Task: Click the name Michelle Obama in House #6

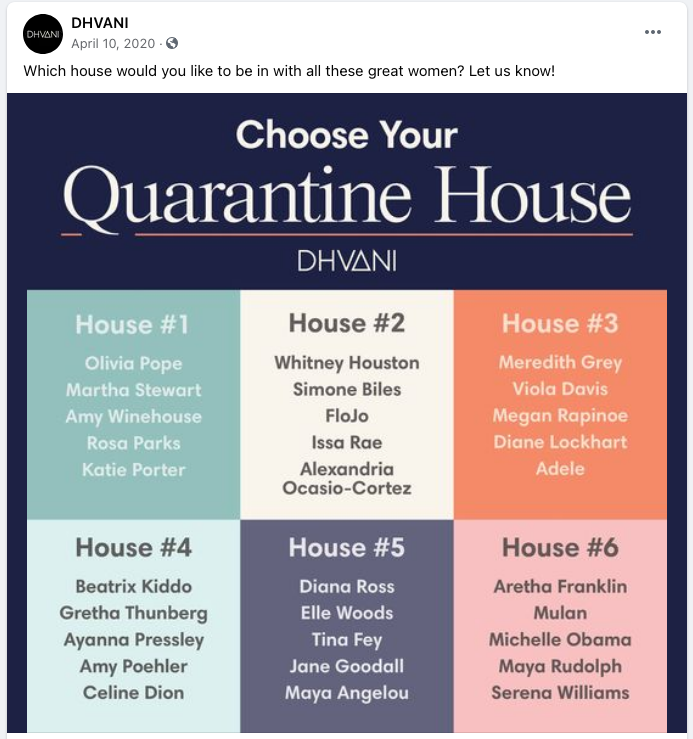Action: click(x=560, y=640)
